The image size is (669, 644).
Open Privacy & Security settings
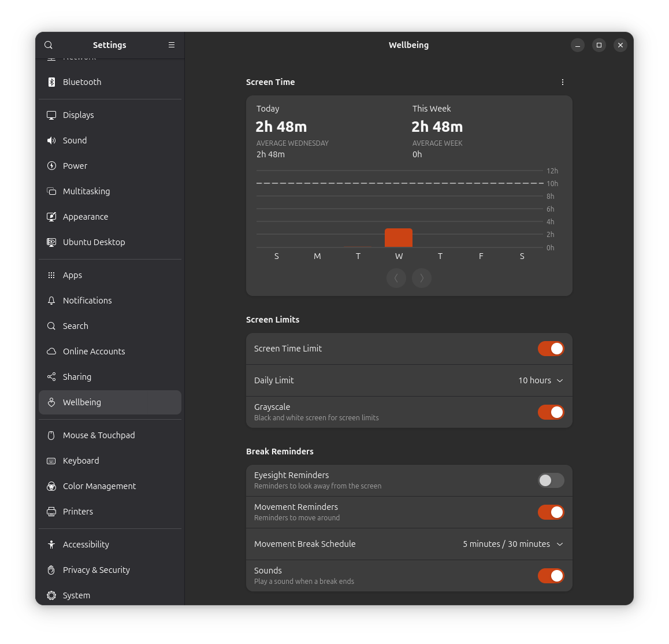pos(96,569)
